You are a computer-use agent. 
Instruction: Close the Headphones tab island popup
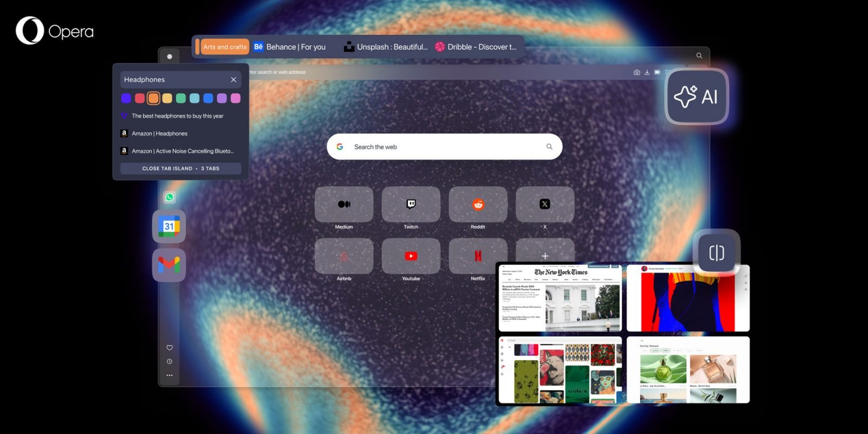[233, 80]
